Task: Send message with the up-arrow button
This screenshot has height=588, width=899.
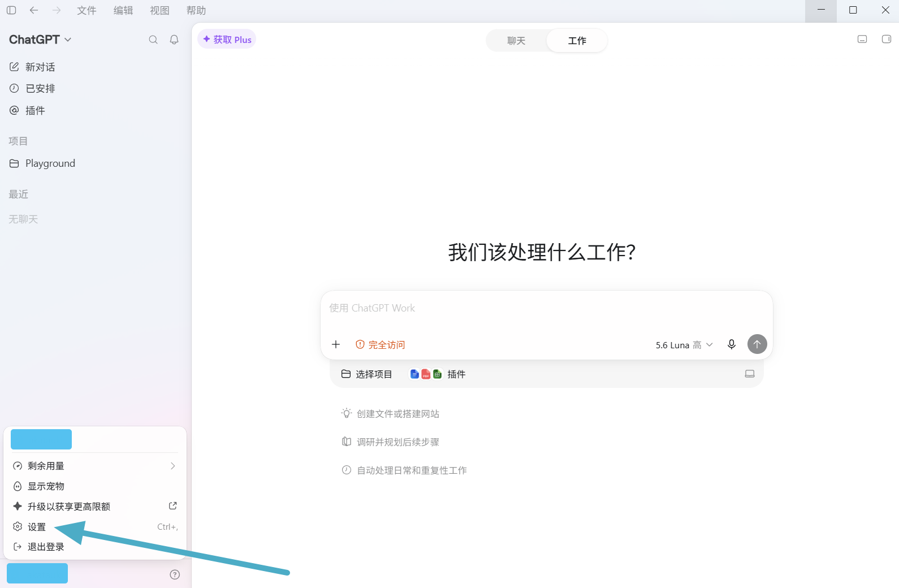Action: pos(757,344)
